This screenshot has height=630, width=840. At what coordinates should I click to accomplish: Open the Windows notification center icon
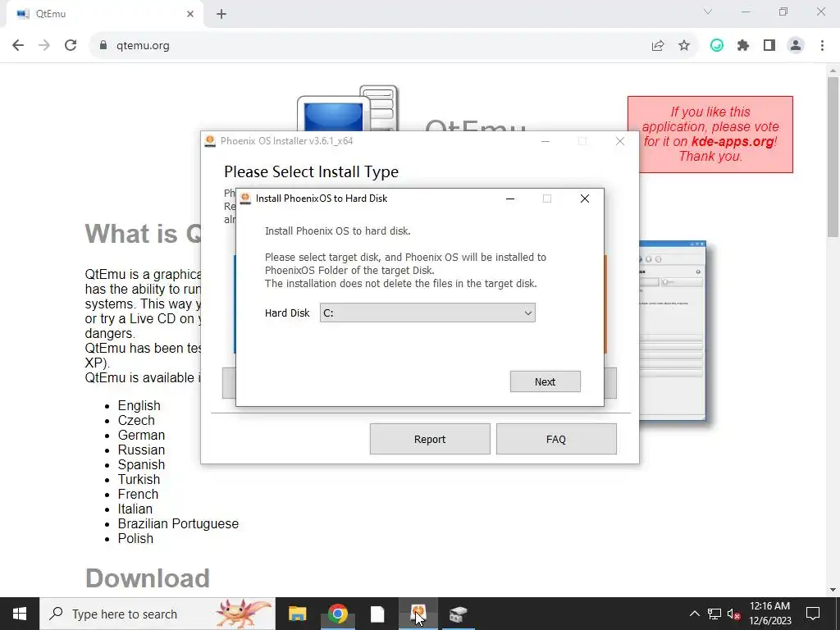pos(813,614)
